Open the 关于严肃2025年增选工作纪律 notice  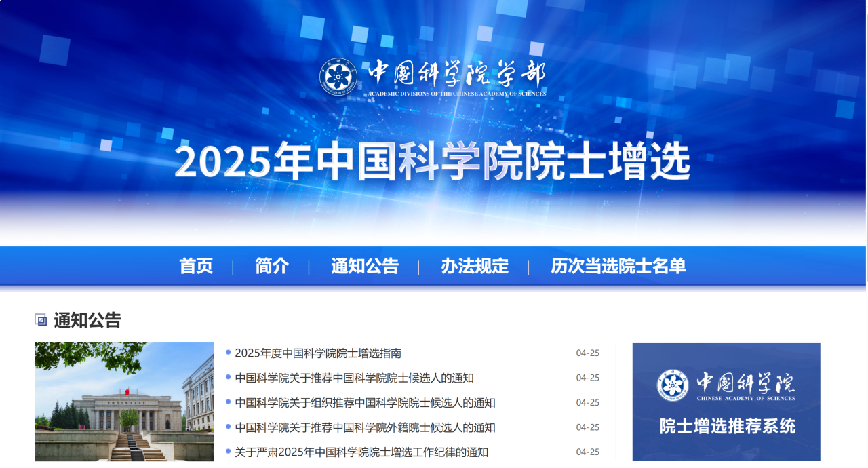[361, 452]
